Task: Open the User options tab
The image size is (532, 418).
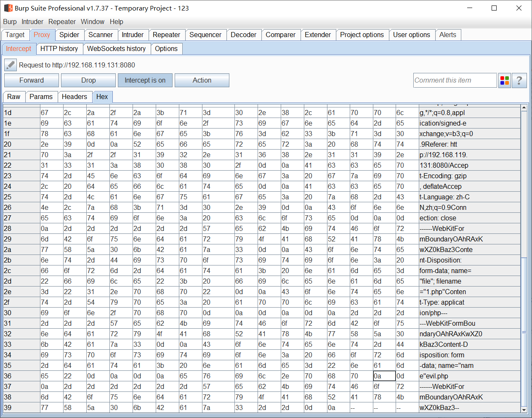Action: (412, 35)
